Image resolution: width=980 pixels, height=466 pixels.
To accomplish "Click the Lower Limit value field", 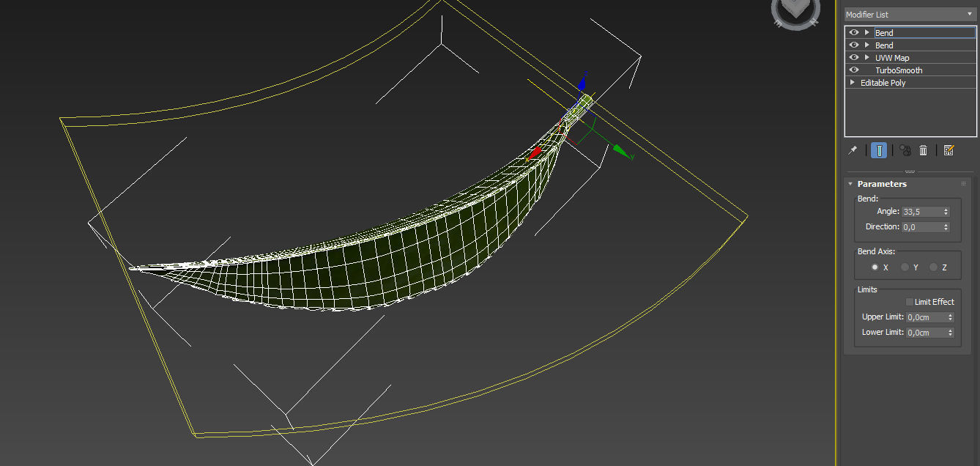I will pos(926,333).
